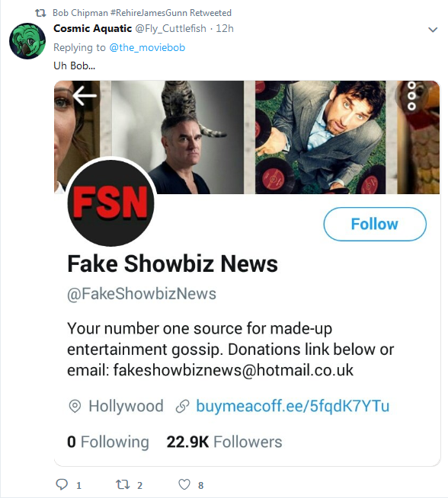Open the @the_moviebob mention link

pos(147,47)
